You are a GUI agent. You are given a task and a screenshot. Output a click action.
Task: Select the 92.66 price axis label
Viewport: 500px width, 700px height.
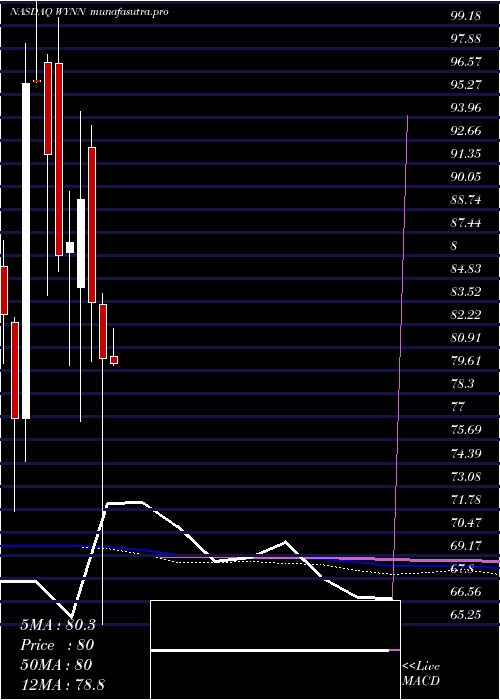(x=465, y=131)
